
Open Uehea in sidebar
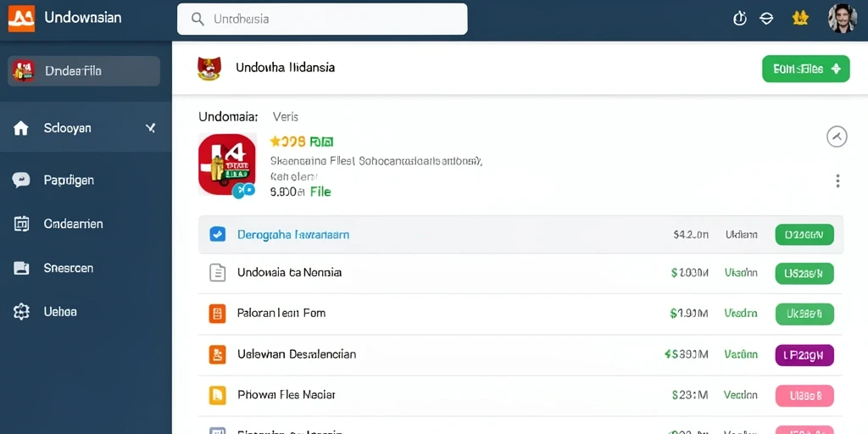point(60,312)
